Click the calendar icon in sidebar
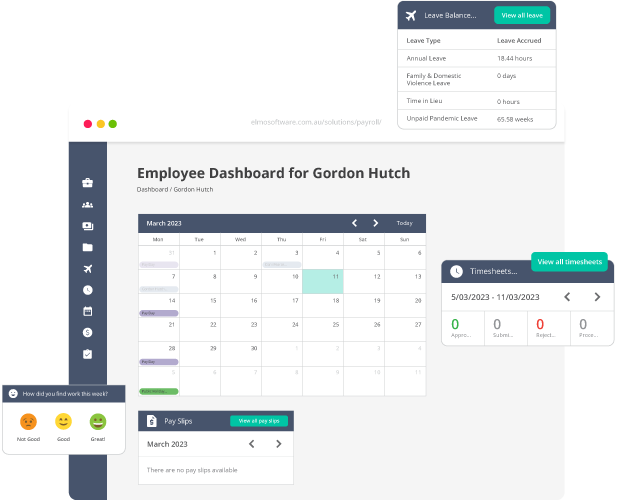620x500 pixels. (88, 311)
